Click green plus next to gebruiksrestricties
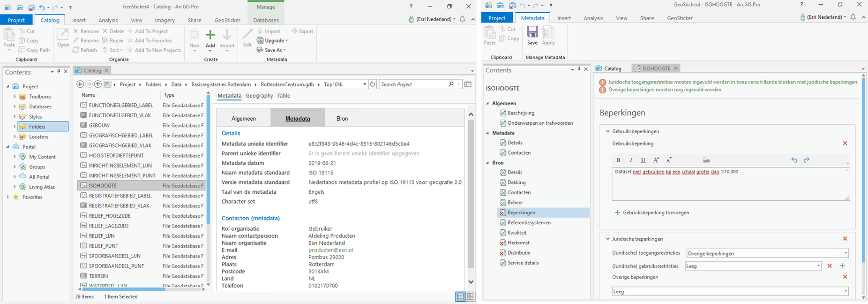This screenshot has width=868, height=304. point(842,266)
